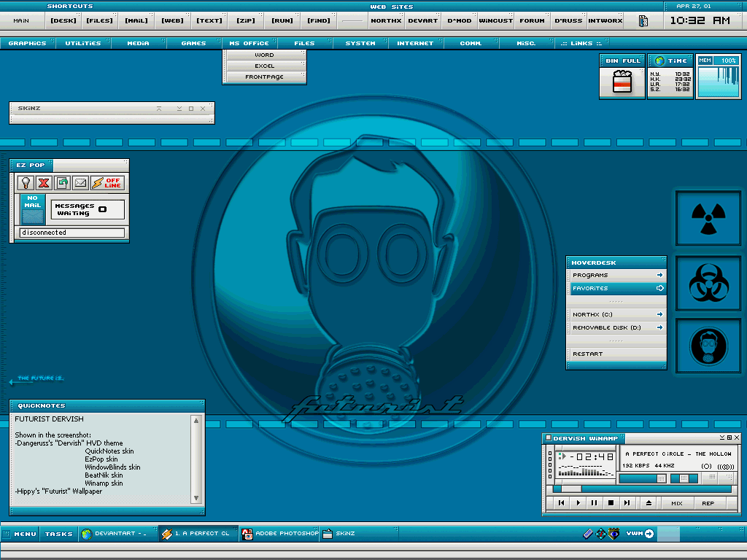Click the light bulb icon in EZ Pop
747x560 pixels.
(x=26, y=183)
